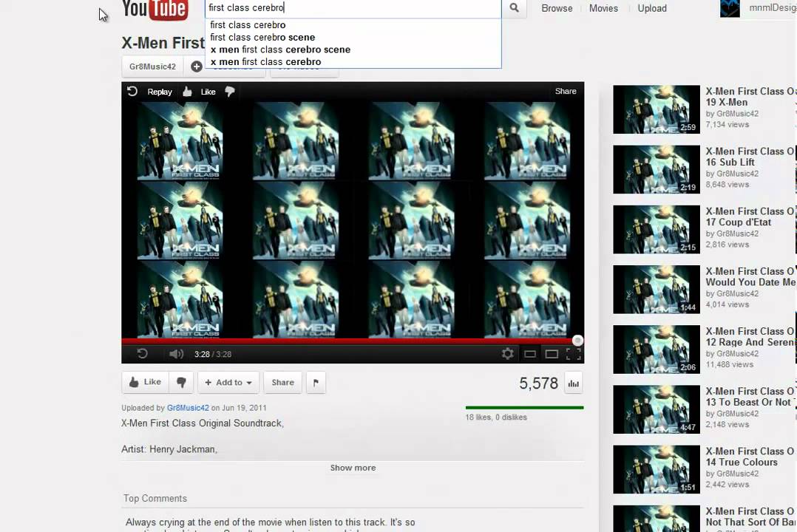Click the 'Top Comments' heading
This screenshot has width=797, height=532.
[155, 499]
